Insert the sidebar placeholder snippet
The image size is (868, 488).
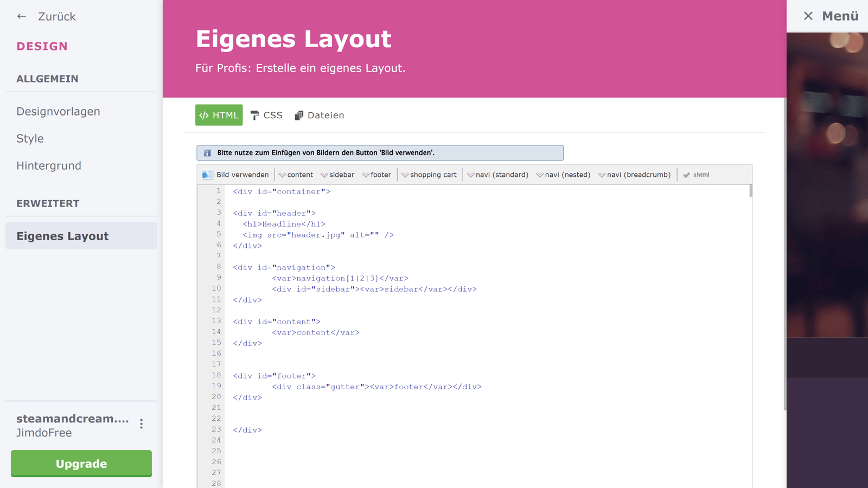click(x=337, y=175)
